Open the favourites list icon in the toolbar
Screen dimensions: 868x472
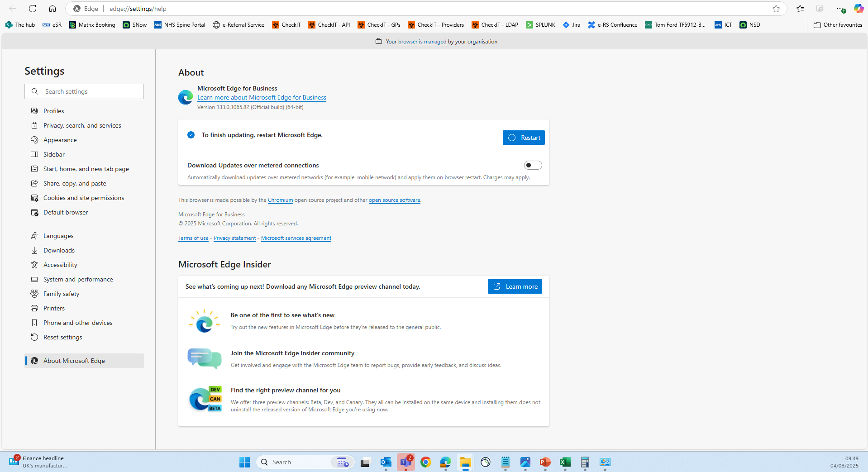click(800, 9)
